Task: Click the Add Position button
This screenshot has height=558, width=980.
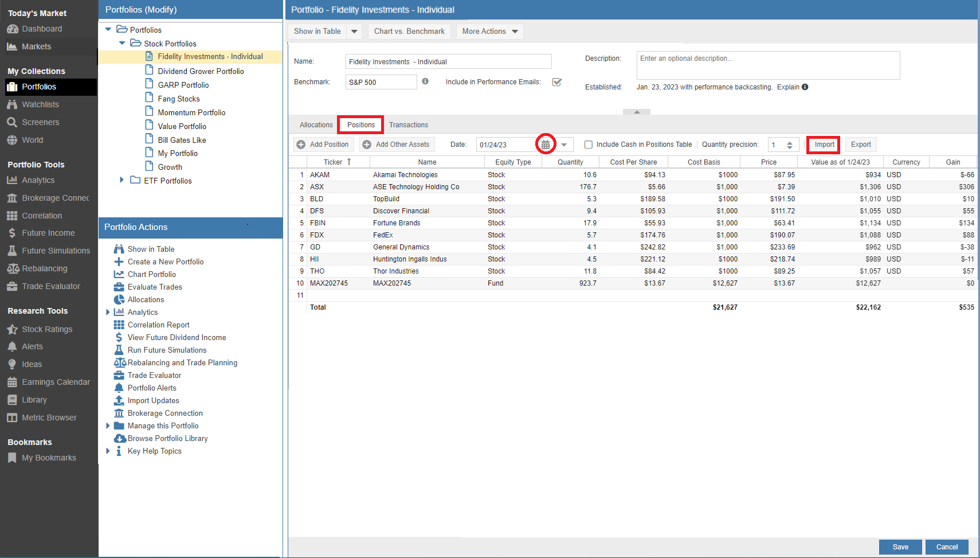Action: pyautogui.click(x=323, y=145)
